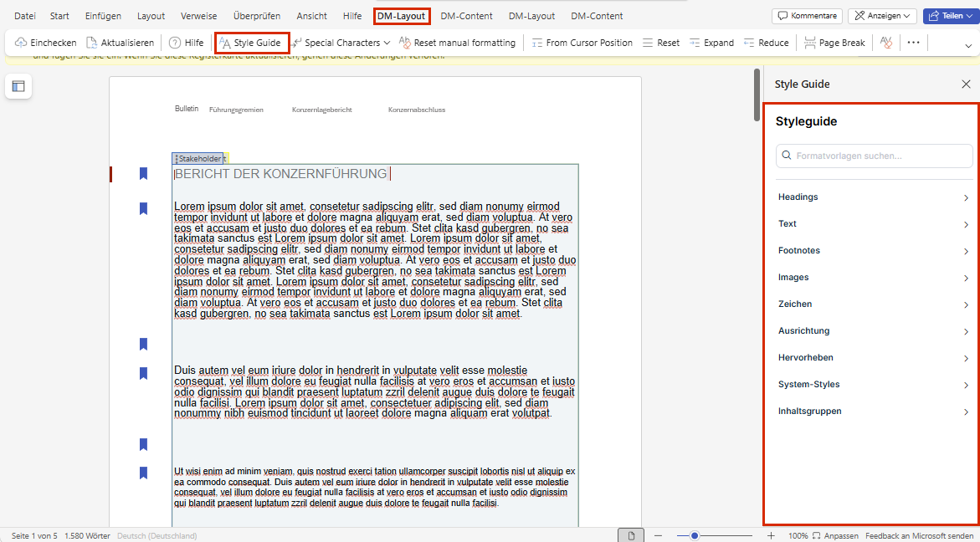The width and height of the screenshot is (980, 542).
Task: Open the Style Guide from the ribbon
Action: [x=252, y=43]
